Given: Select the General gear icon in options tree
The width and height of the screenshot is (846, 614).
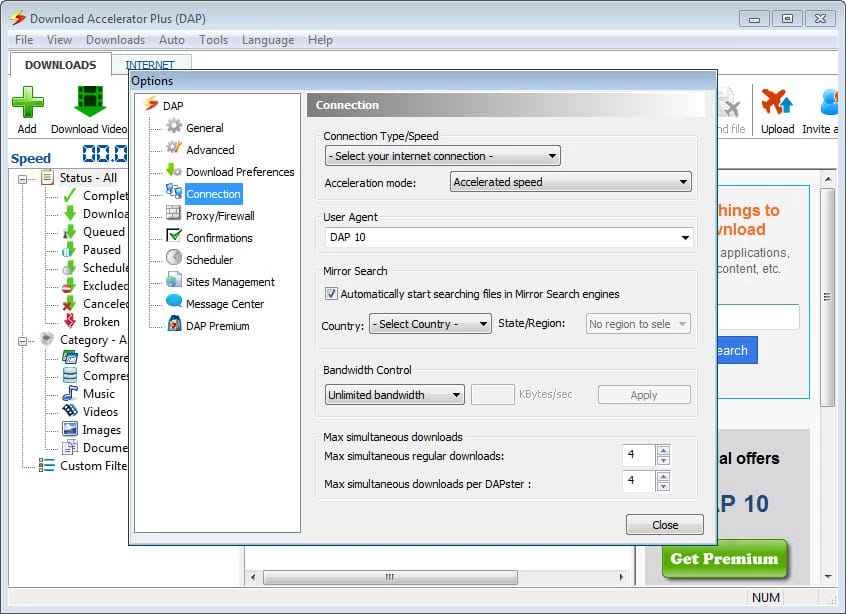Looking at the screenshot, I should point(174,127).
